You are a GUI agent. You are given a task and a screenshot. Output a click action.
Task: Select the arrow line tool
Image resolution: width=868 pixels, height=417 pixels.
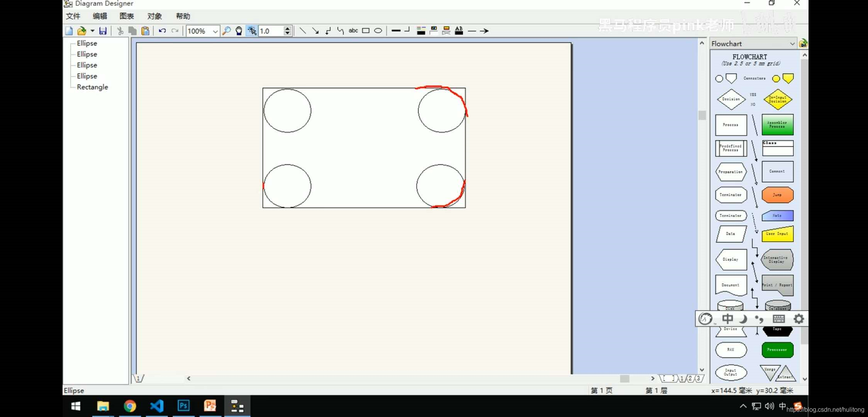315,31
